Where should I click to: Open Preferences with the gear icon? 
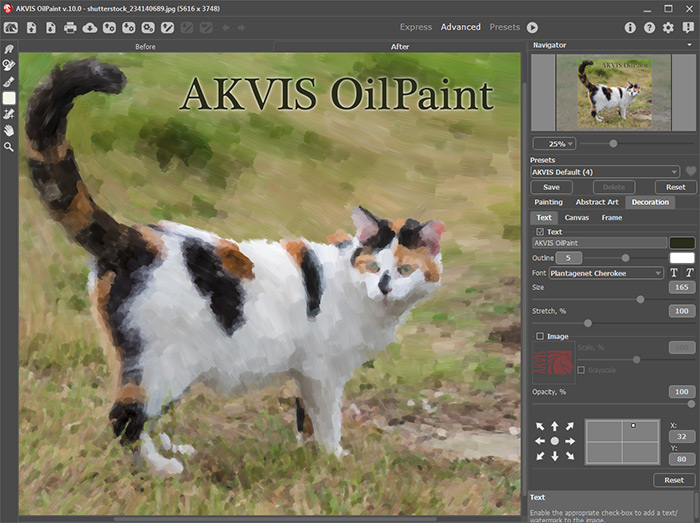click(x=668, y=27)
